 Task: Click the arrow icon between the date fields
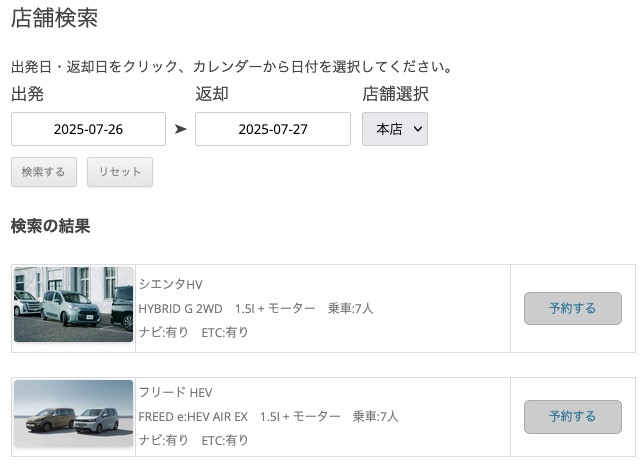[x=180, y=129]
